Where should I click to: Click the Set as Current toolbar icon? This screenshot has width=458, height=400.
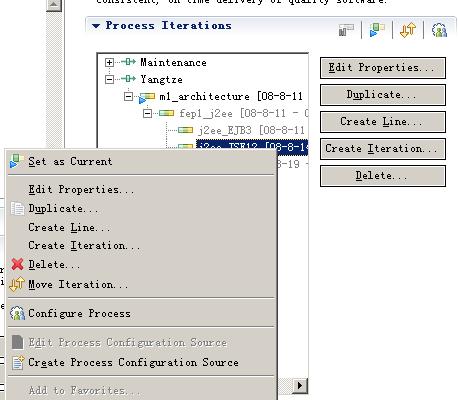(377, 30)
